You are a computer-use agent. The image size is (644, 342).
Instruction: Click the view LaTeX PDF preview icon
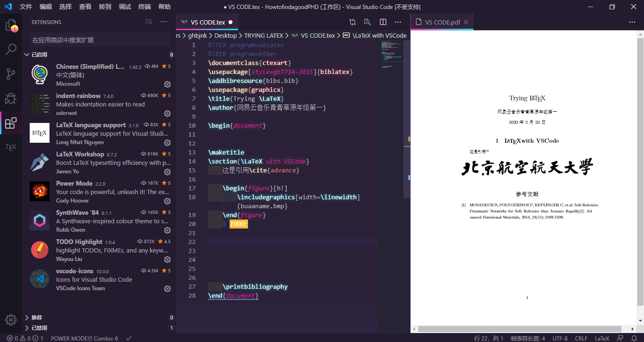(x=368, y=22)
